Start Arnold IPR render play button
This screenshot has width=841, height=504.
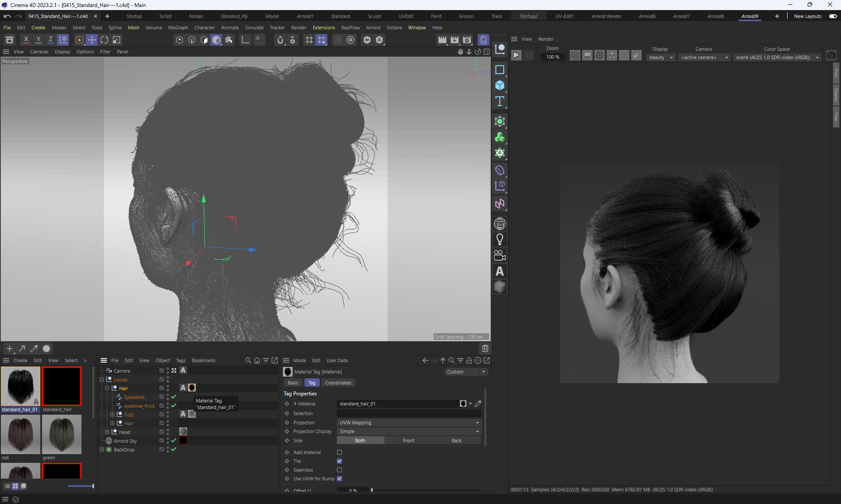pyautogui.click(x=516, y=55)
